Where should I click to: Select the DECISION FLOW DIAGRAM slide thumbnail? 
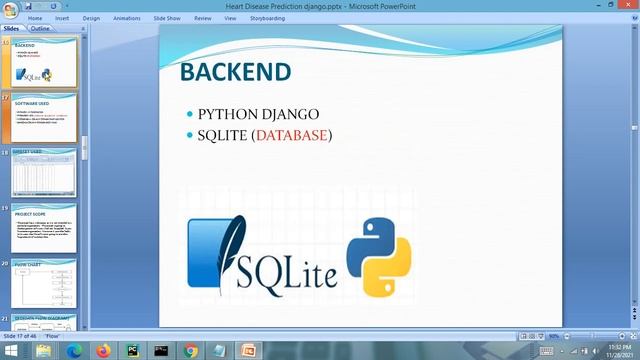[x=44, y=322]
